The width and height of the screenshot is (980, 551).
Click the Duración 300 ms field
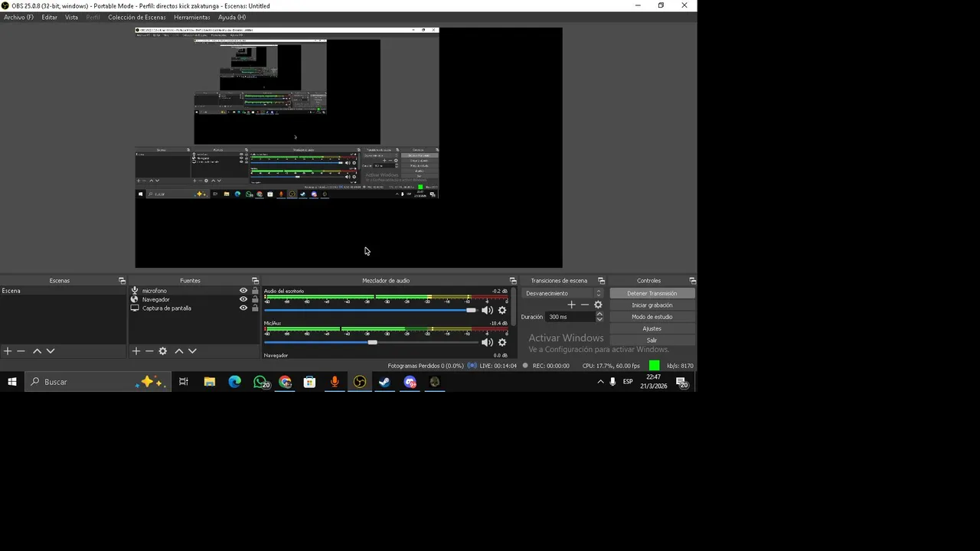click(570, 317)
